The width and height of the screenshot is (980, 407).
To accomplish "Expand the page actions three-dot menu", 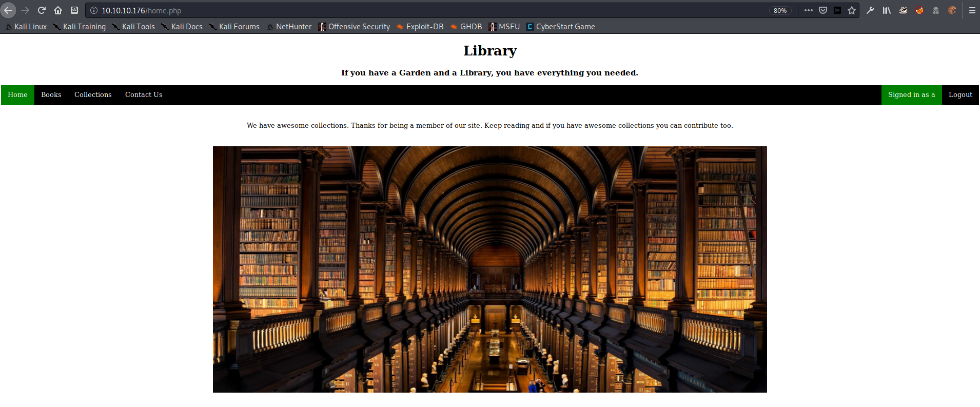I will coord(809,10).
